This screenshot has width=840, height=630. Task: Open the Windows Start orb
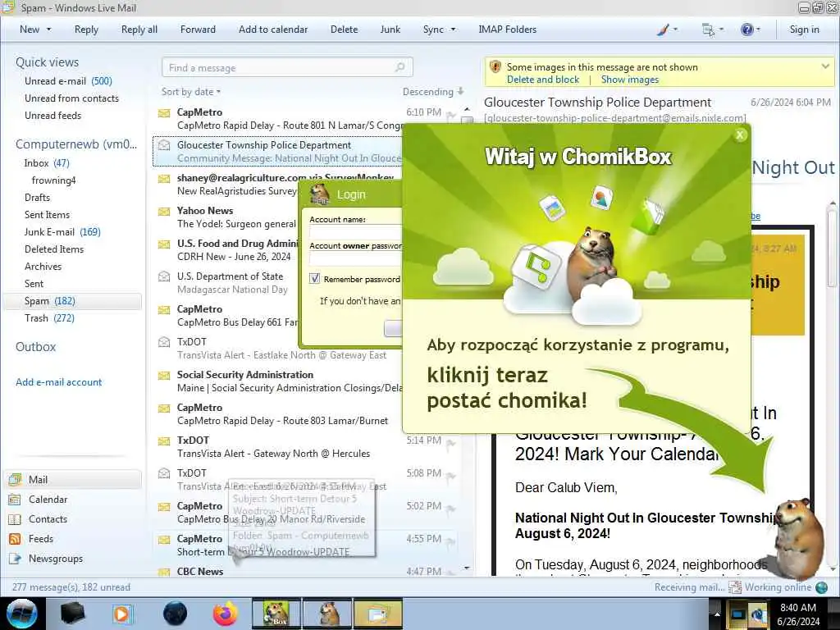(22, 614)
